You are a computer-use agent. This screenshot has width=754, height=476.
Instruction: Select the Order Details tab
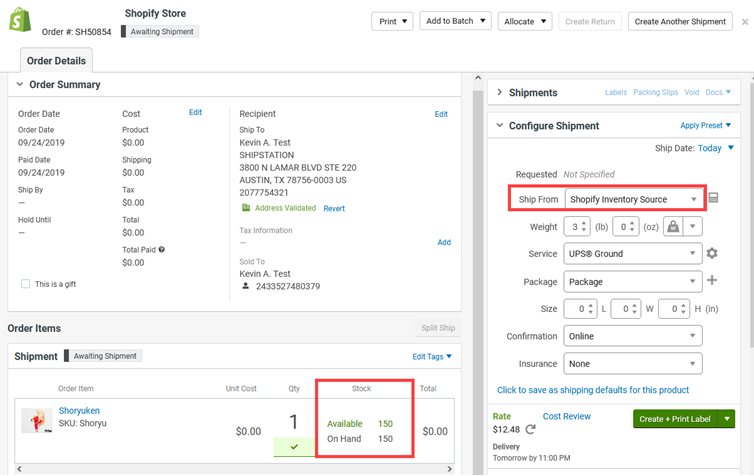pos(56,61)
